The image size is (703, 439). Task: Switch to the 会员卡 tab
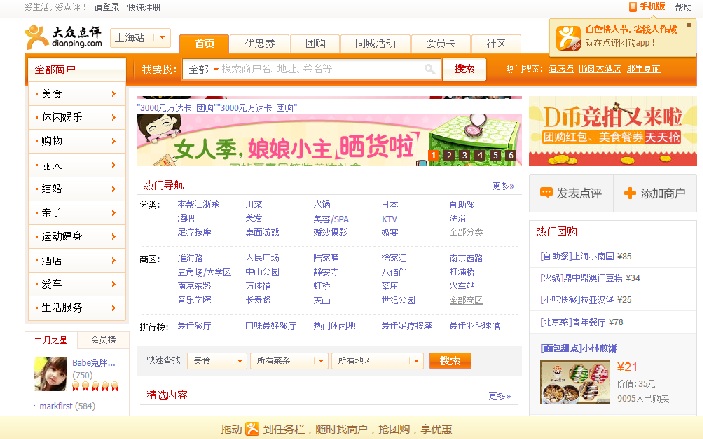440,43
